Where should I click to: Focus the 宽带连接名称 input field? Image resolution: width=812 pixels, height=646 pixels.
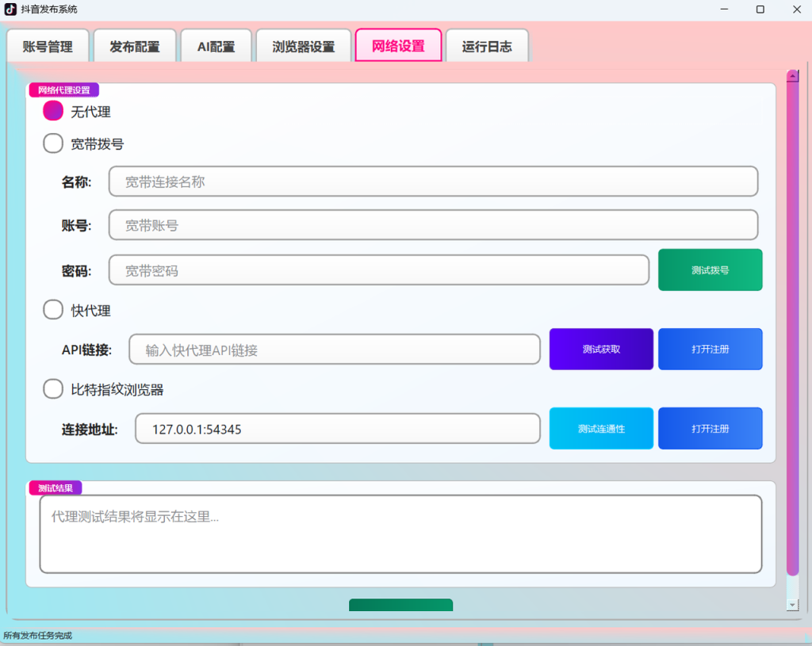tap(434, 182)
